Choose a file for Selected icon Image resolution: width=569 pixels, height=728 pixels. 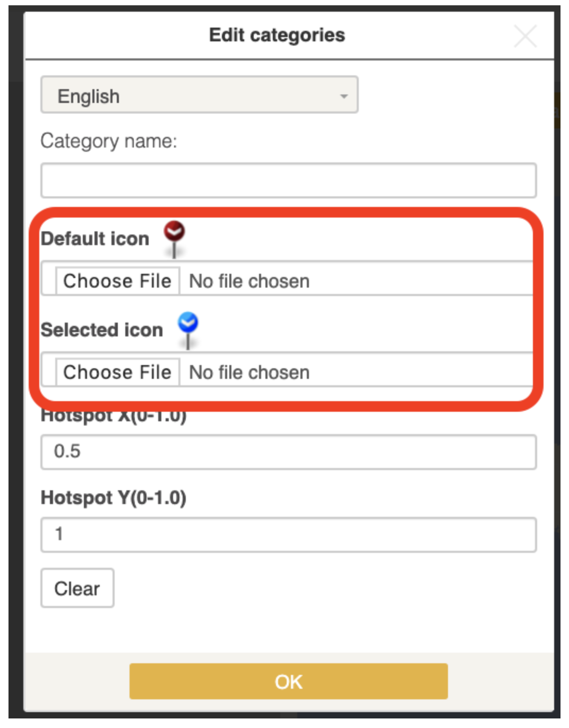click(117, 372)
